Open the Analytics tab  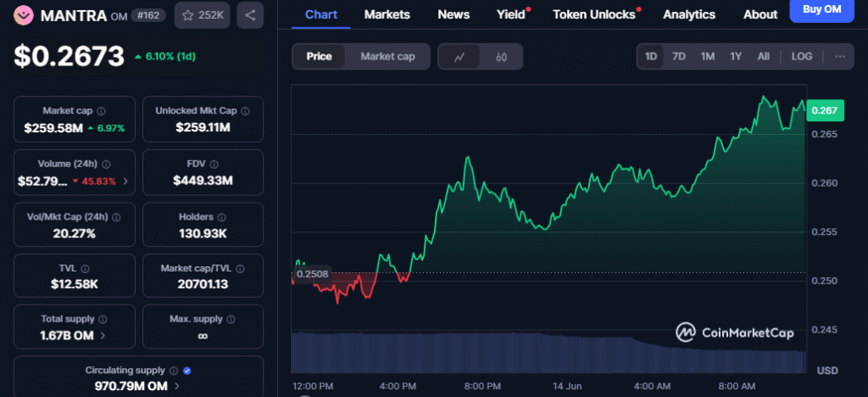click(689, 15)
